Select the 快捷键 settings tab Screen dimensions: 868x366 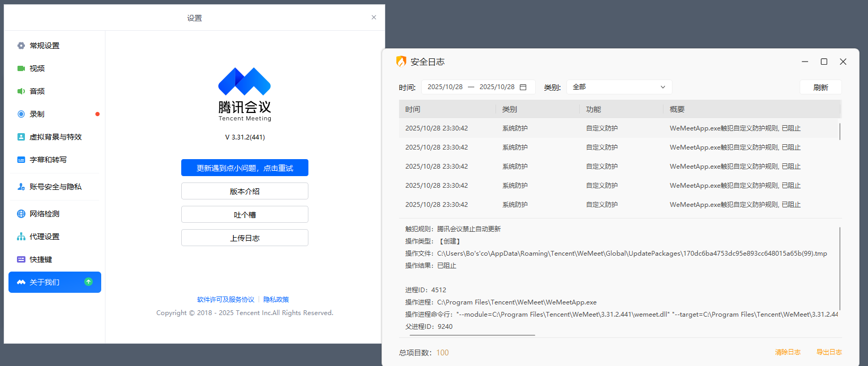pyautogui.click(x=41, y=259)
